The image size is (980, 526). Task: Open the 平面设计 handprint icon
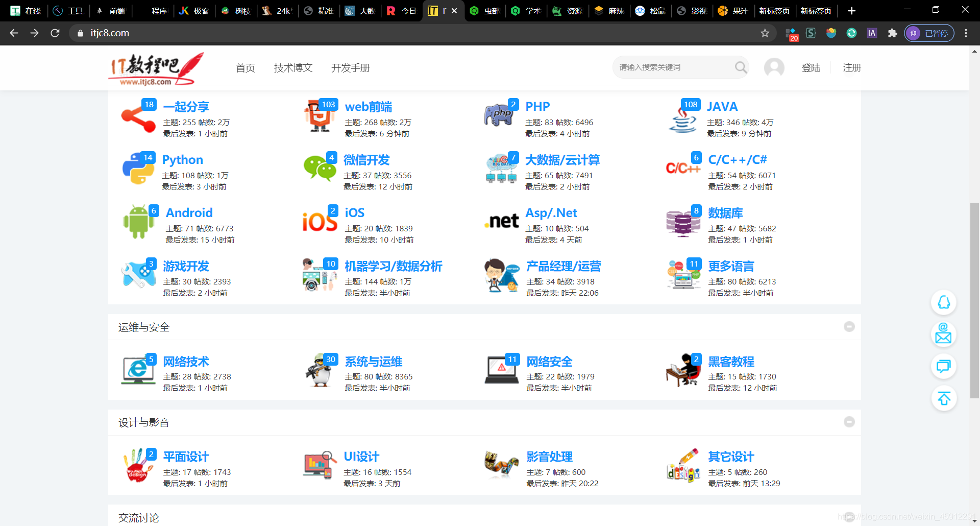(x=138, y=465)
